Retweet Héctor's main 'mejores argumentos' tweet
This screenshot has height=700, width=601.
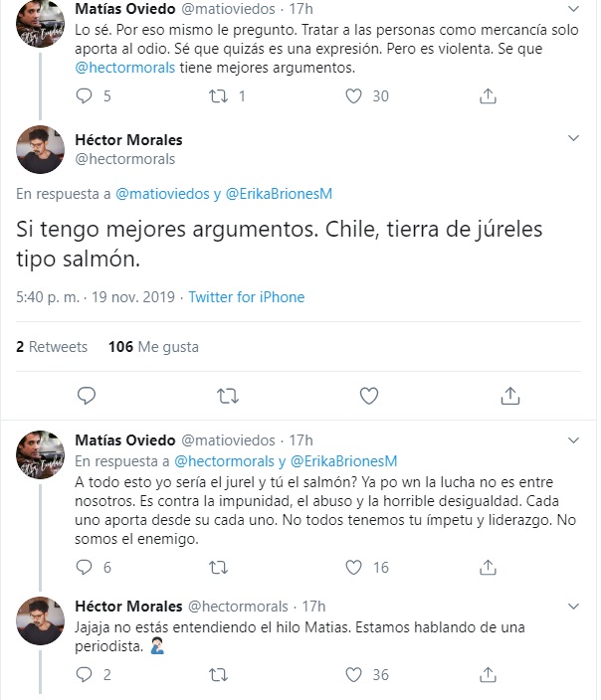point(228,396)
